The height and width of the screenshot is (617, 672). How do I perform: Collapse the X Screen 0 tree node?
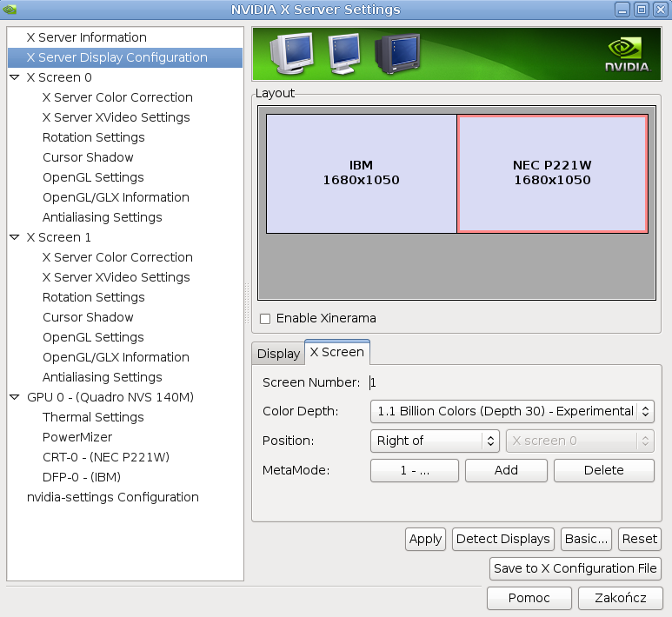click(x=15, y=77)
